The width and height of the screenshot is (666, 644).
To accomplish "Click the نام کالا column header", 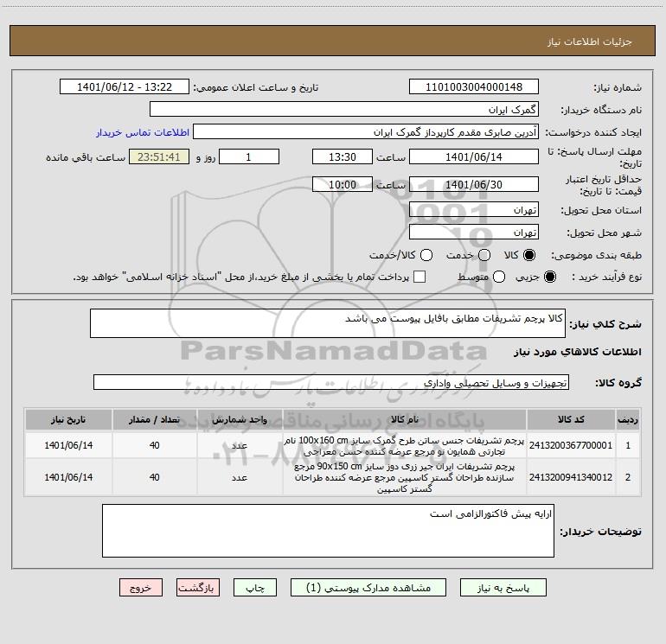I will coord(405,420).
